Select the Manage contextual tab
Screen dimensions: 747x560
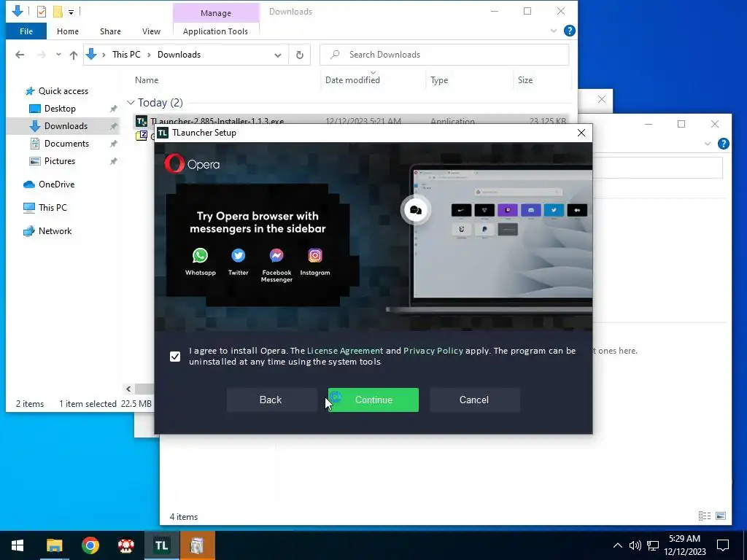pos(216,13)
